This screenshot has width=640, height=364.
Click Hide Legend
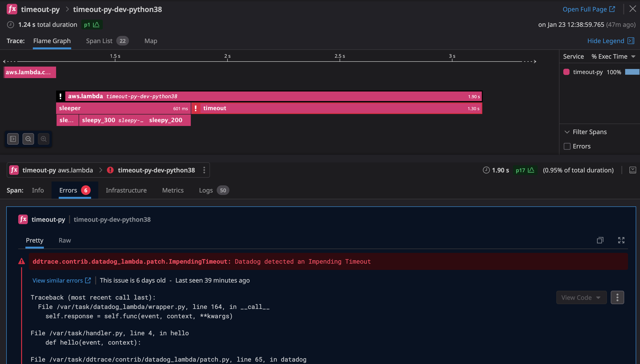click(x=606, y=41)
